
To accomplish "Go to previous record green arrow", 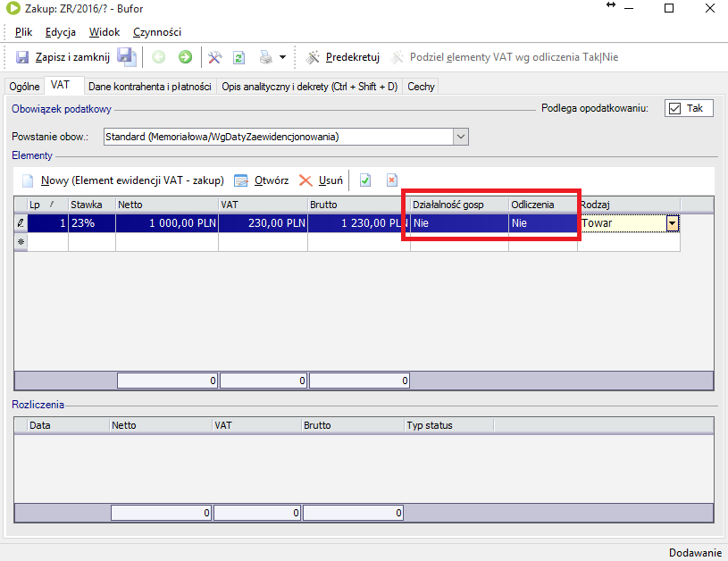I will pos(158,57).
